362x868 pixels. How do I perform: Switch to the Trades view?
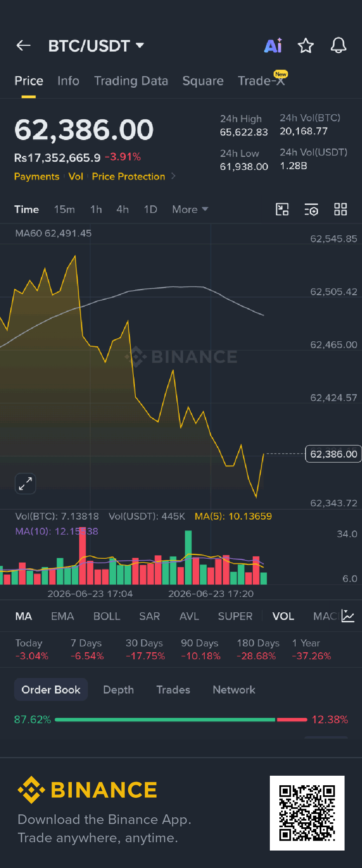(173, 690)
